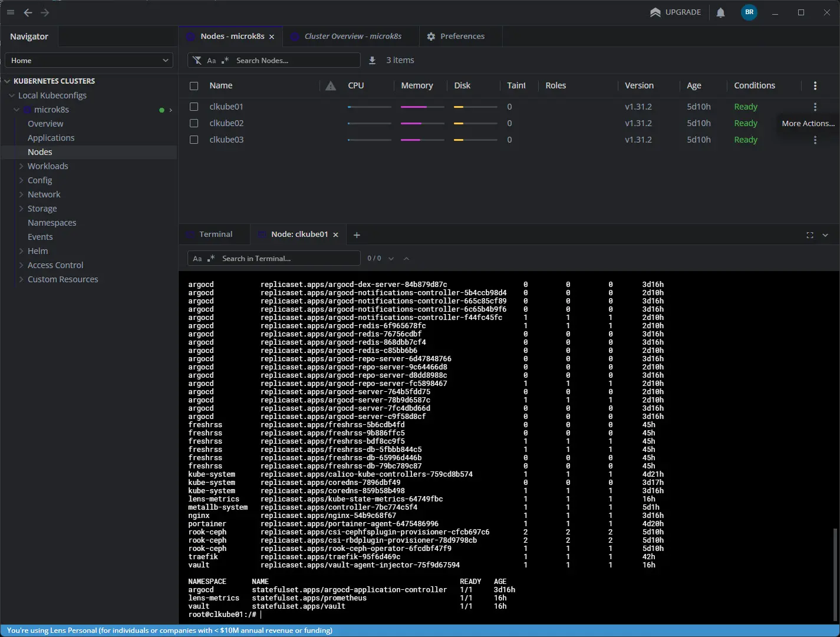Go back with the left arrow
840x637 pixels.
coord(28,12)
